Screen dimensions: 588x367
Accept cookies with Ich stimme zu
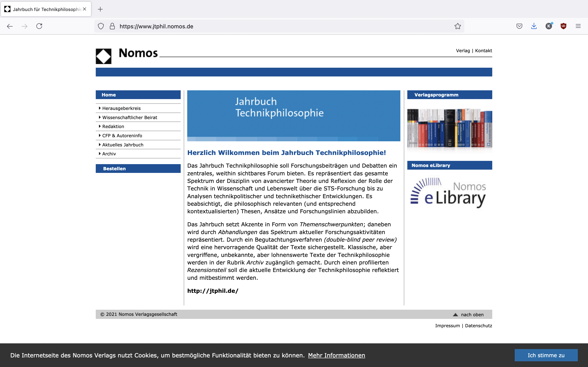coord(546,355)
